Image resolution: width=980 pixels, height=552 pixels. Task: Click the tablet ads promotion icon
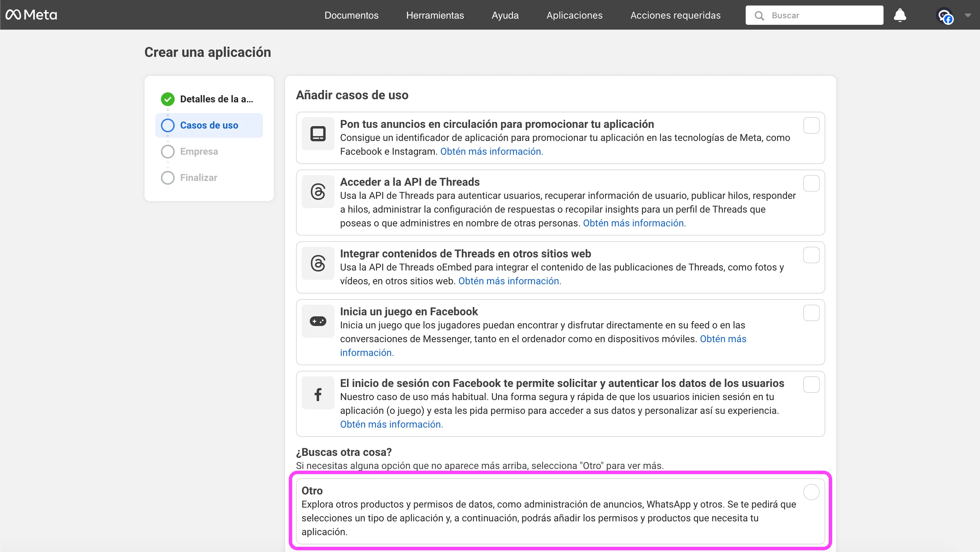tap(318, 134)
